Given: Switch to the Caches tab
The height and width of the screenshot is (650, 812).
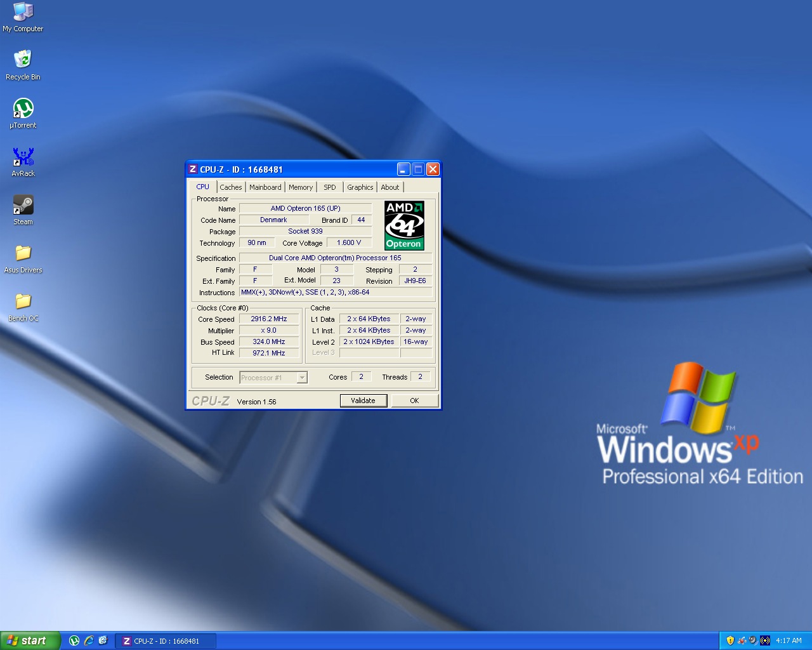Looking at the screenshot, I should click(231, 187).
